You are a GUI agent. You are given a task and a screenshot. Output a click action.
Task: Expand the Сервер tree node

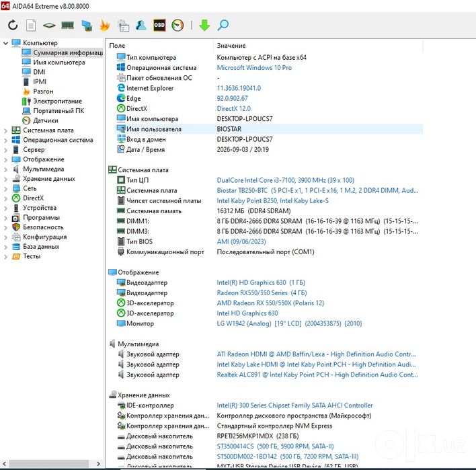(5, 150)
